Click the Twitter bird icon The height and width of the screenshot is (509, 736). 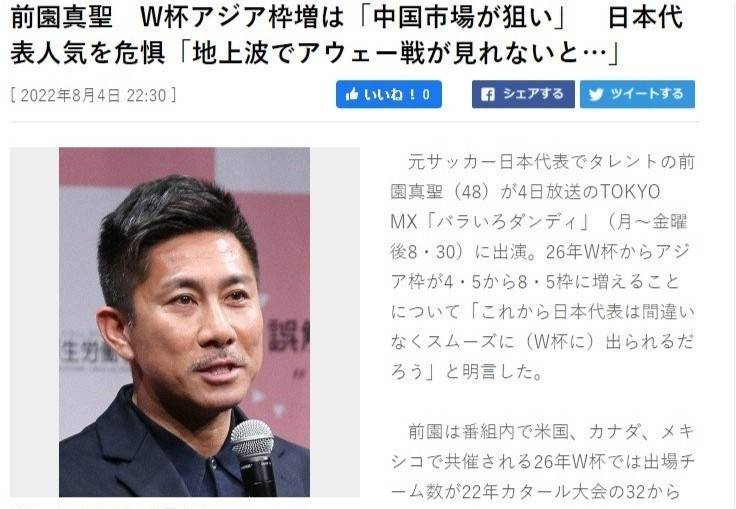[x=596, y=94]
